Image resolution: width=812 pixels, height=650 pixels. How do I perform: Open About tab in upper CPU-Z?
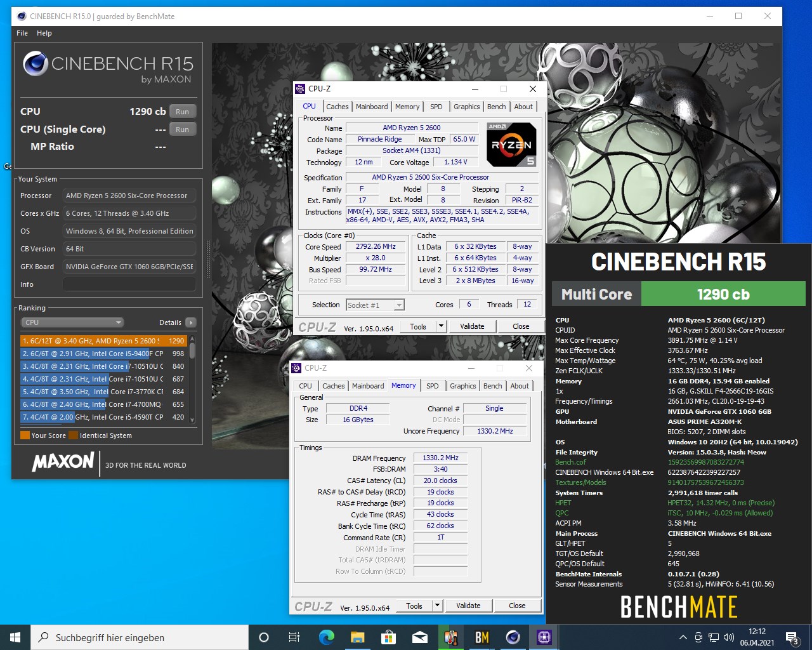(523, 107)
